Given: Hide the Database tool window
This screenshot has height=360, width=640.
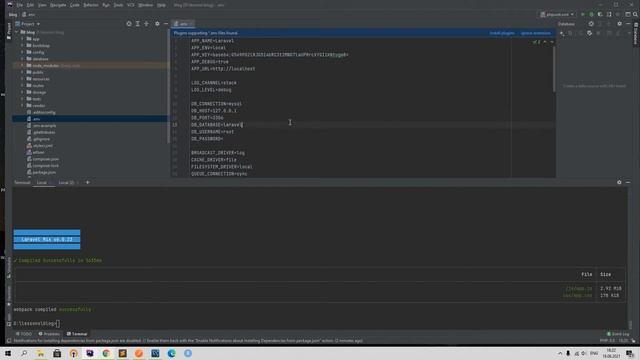Looking at the screenshot, I should pyautogui.click(x=628, y=24).
